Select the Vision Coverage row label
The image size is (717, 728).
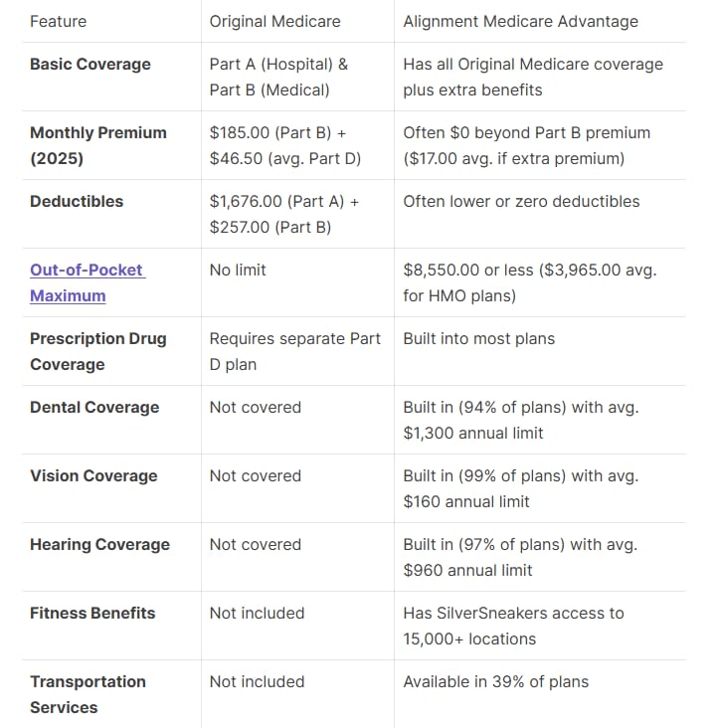click(x=93, y=475)
